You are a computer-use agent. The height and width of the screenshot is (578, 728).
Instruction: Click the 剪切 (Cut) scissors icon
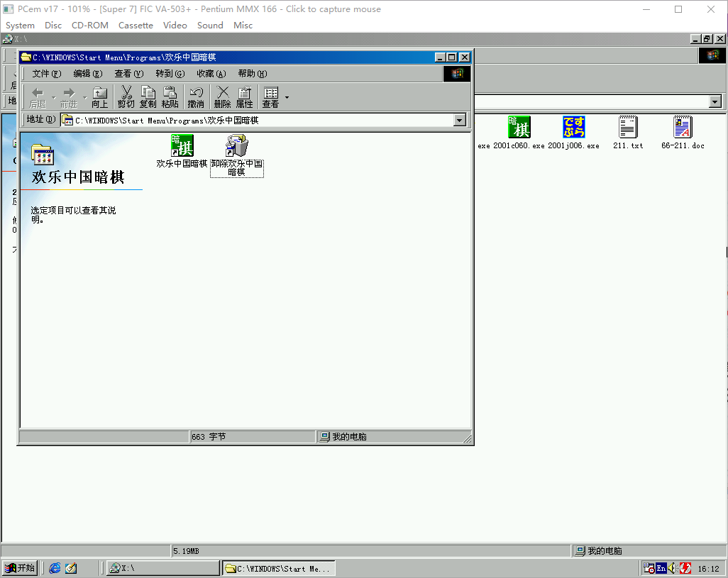pos(126,98)
